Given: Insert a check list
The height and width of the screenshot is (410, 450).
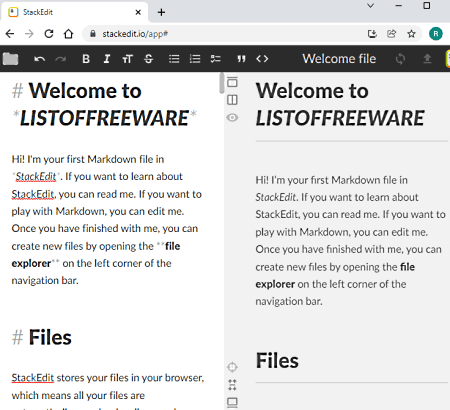Looking at the screenshot, I should [x=216, y=59].
